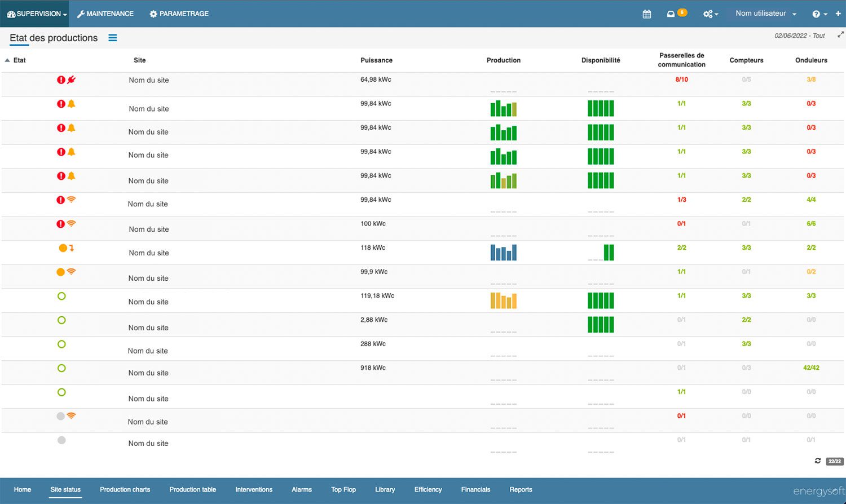Open the SUPERVISION dropdown menu
This screenshot has height=504, width=846.
click(37, 14)
